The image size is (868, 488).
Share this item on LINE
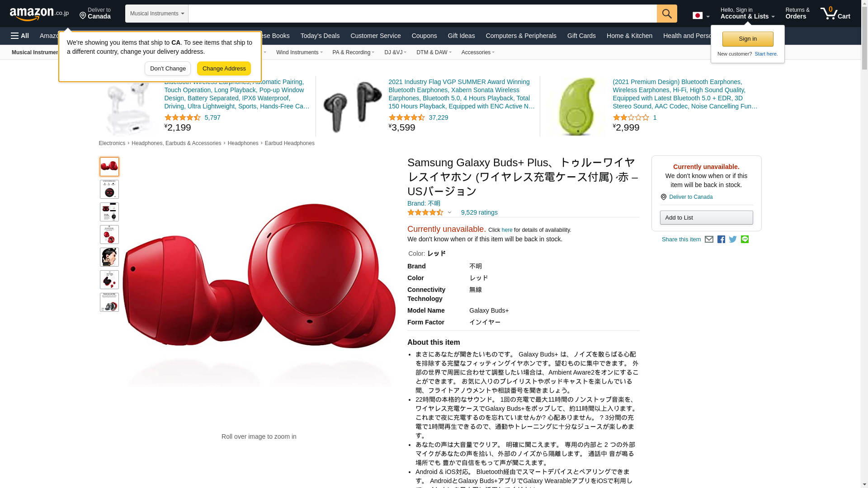[x=745, y=239]
